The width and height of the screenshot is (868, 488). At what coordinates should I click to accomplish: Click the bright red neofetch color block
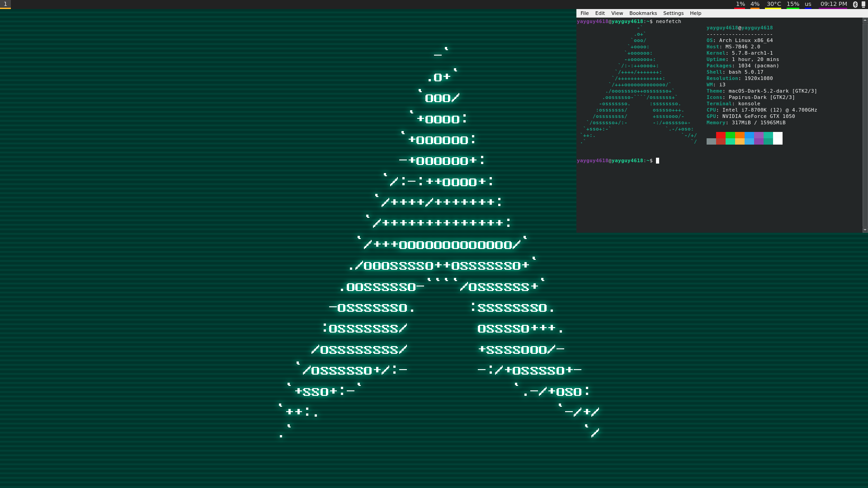pos(721,135)
